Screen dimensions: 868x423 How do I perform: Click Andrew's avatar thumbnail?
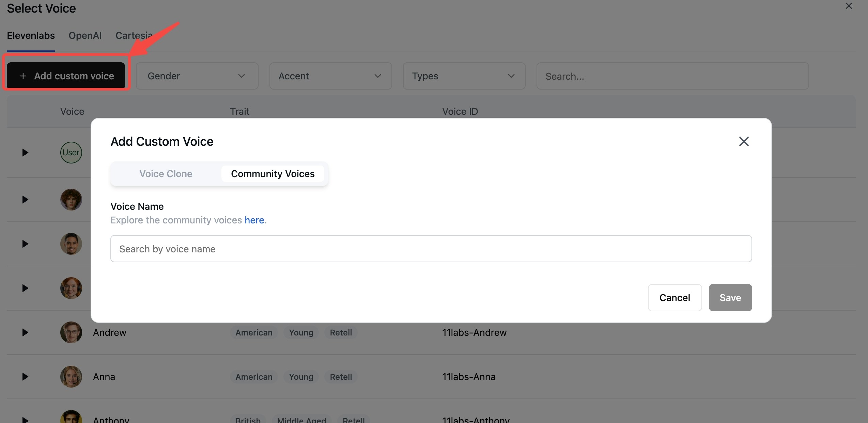[x=71, y=332]
